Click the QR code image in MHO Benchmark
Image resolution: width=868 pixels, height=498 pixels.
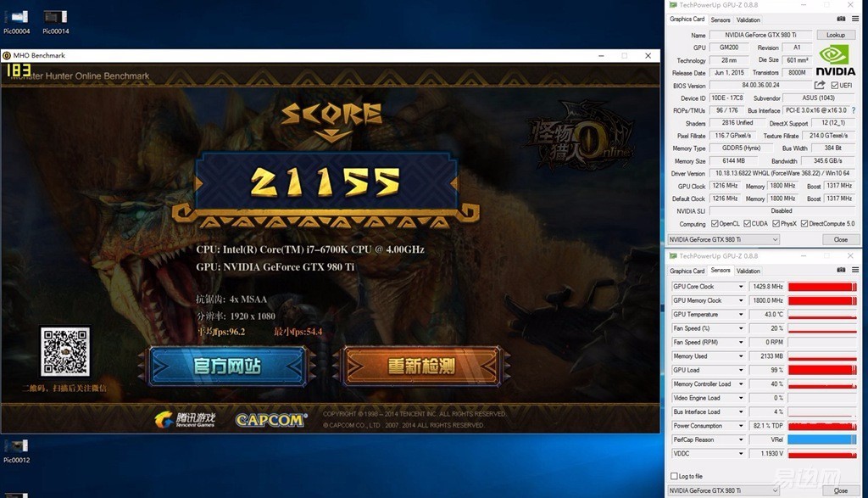(x=64, y=352)
